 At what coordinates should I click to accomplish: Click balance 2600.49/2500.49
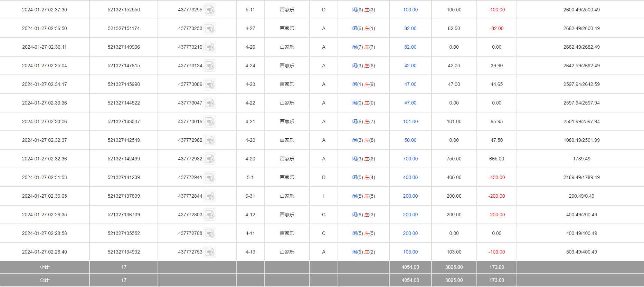coord(581,10)
